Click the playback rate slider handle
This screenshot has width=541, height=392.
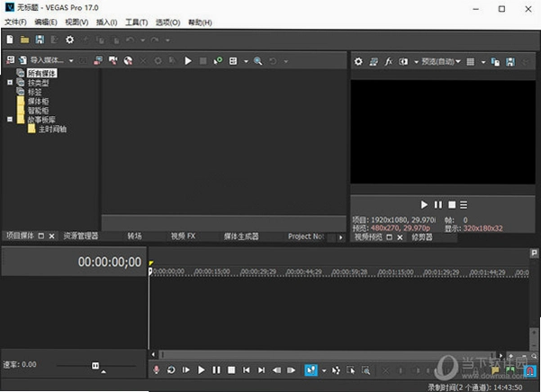coord(95,365)
